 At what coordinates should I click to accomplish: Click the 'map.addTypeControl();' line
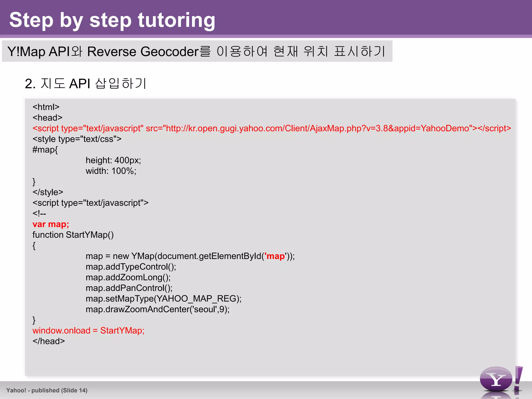(131, 267)
